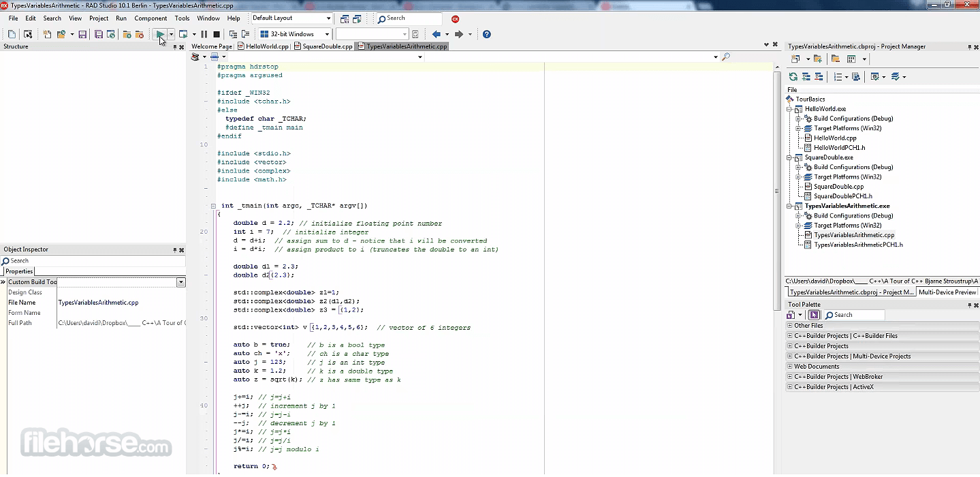The width and height of the screenshot is (980, 477).
Task: Click the Properties tab in Object Inspector
Action: point(19,271)
